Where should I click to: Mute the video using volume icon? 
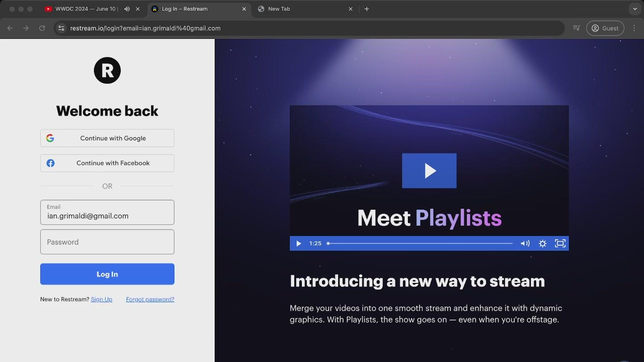tap(525, 244)
